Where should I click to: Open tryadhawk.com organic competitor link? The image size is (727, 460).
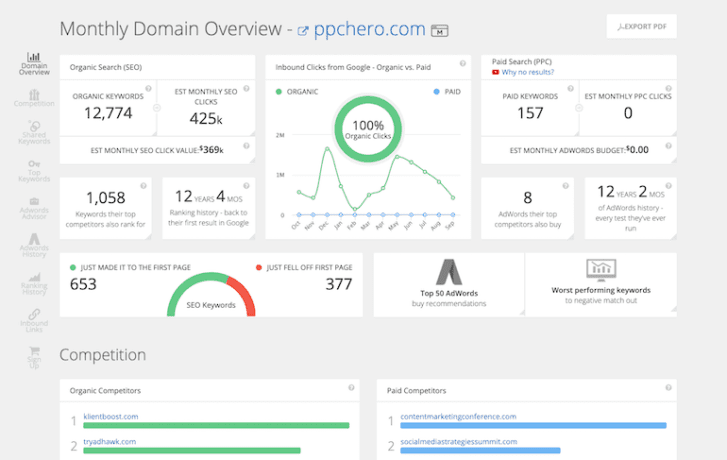pyautogui.click(x=109, y=441)
